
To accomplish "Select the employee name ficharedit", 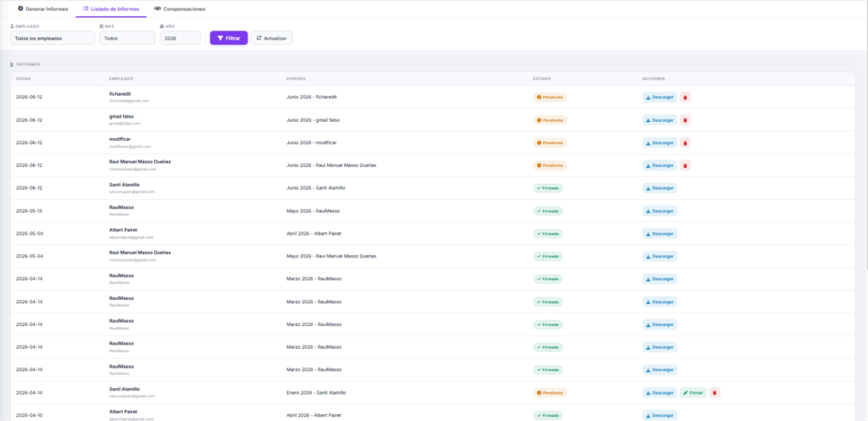I will pos(120,94).
